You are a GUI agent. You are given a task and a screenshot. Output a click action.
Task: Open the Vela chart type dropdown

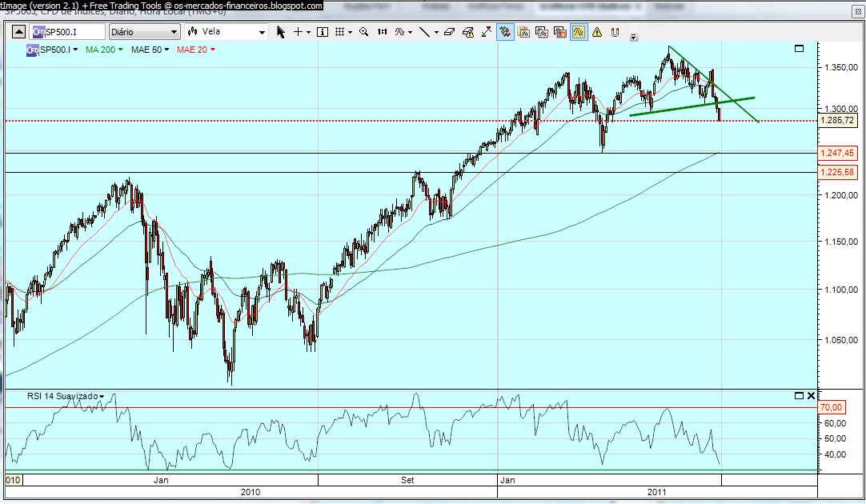227,32
